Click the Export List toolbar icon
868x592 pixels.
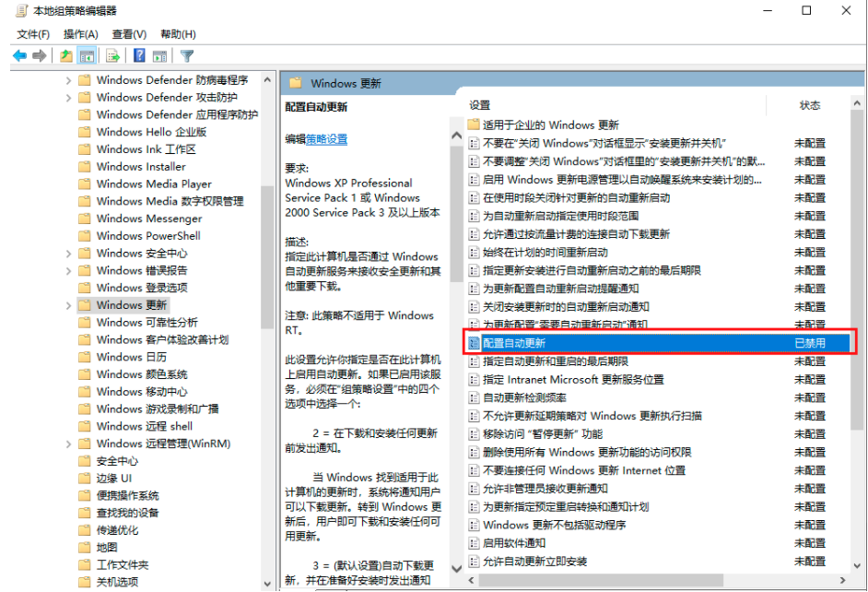point(113,56)
